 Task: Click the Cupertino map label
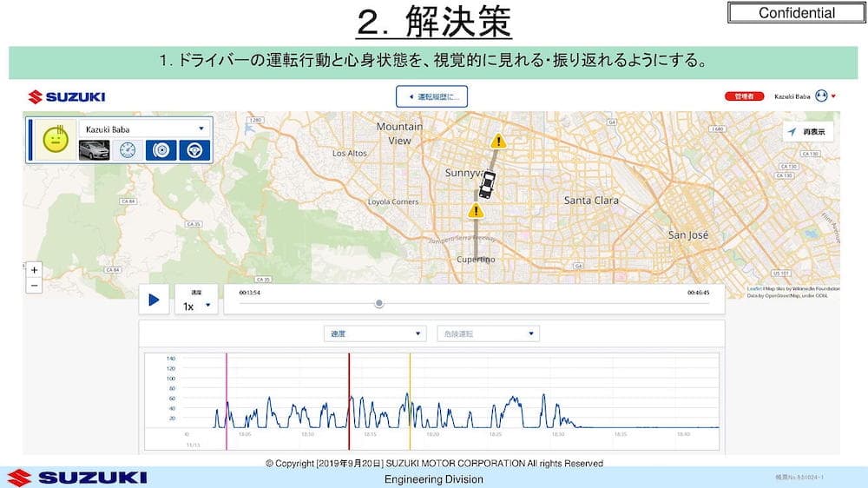click(x=476, y=260)
